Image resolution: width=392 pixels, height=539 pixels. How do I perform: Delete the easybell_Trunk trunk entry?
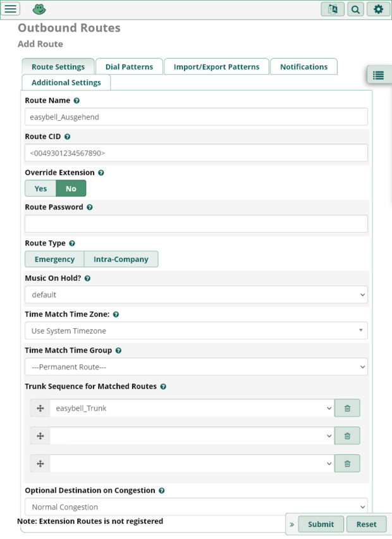point(347,408)
